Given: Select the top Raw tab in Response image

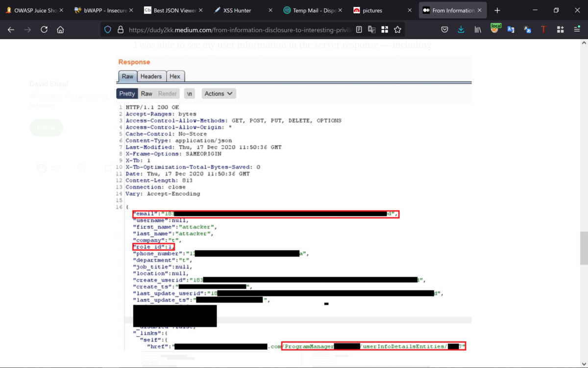Looking at the screenshot, I should click(x=127, y=76).
